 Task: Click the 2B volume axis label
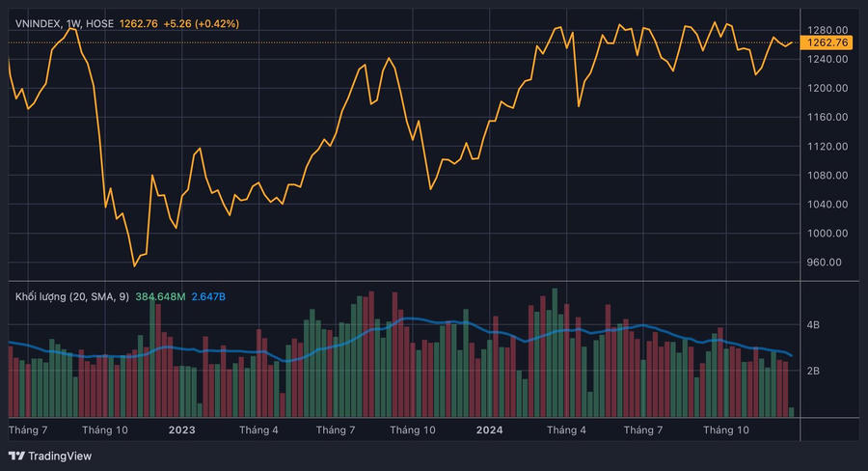click(813, 372)
